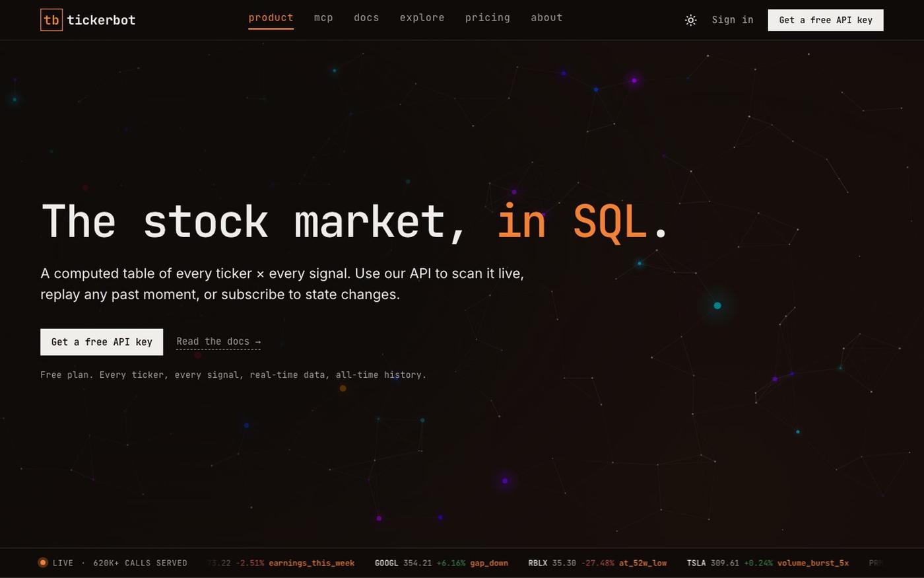924x578 pixels.
Task: Click hero Get a free API key button
Action: tap(102, 342)
